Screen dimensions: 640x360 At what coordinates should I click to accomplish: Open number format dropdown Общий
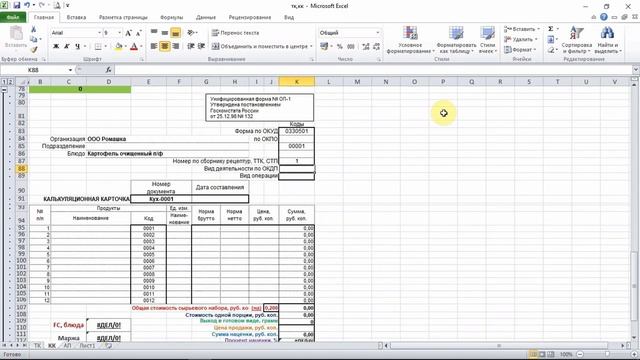tap(377, 33)
